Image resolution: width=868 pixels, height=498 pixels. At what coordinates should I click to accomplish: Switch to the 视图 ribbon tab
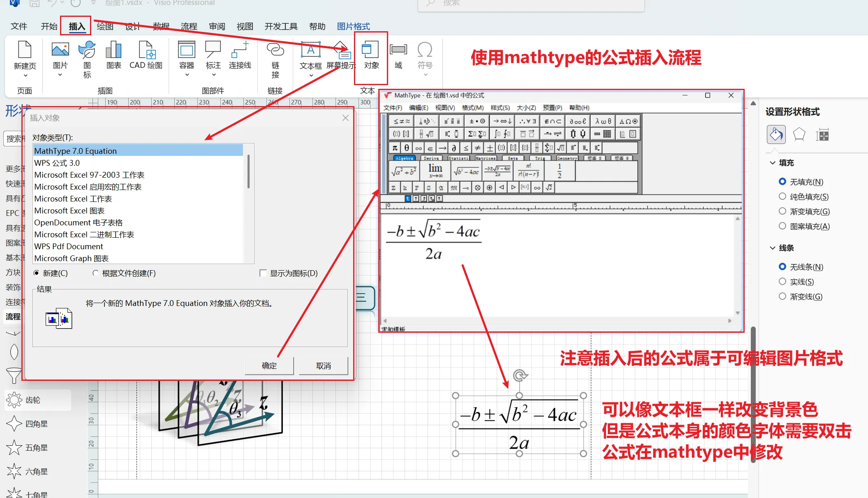(x=245, y=26)
